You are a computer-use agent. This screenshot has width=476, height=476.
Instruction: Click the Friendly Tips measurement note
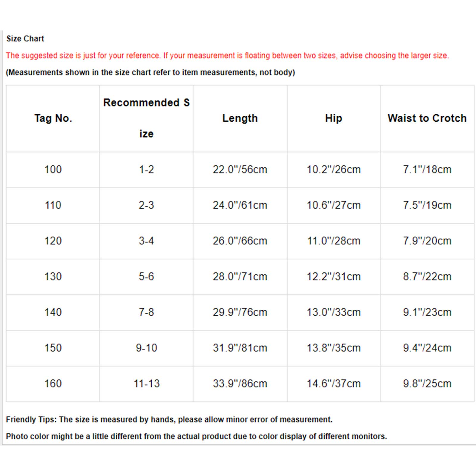pyautogui.click(x=169, y=420)
